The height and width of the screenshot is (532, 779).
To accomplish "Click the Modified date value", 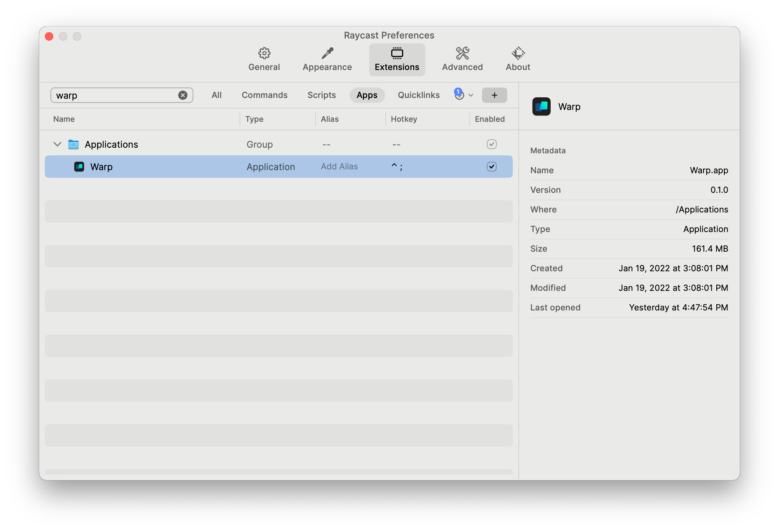I will pos(673,288).
